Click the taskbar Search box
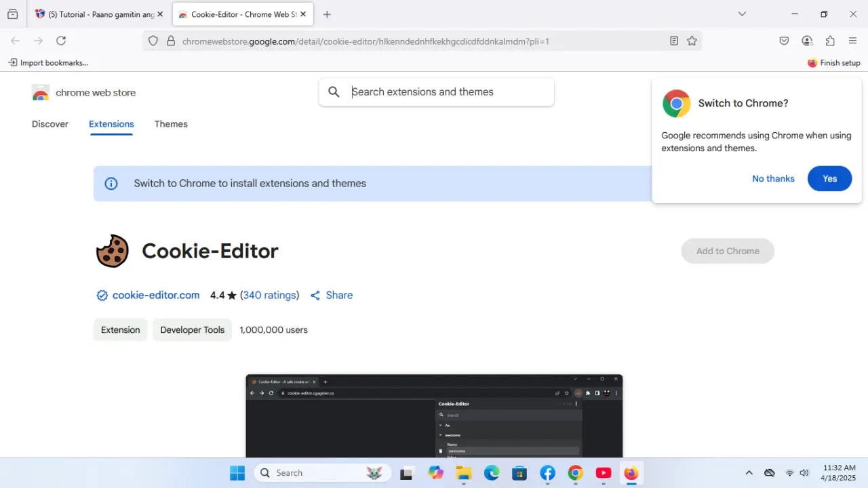 323,473
